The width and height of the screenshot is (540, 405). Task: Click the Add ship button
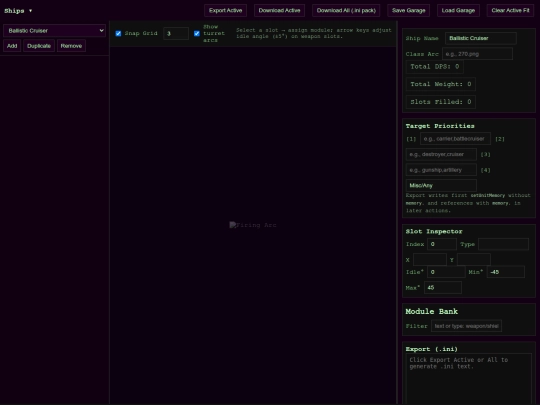(x=12, y=46)
